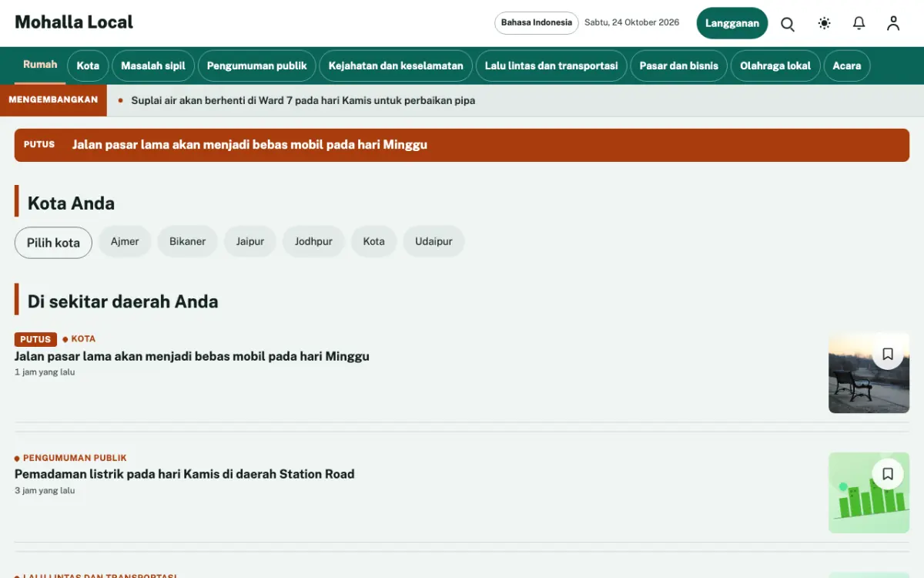
Task: Bookmark the Pemadaman listrik article
Action: tap(888, 474)
